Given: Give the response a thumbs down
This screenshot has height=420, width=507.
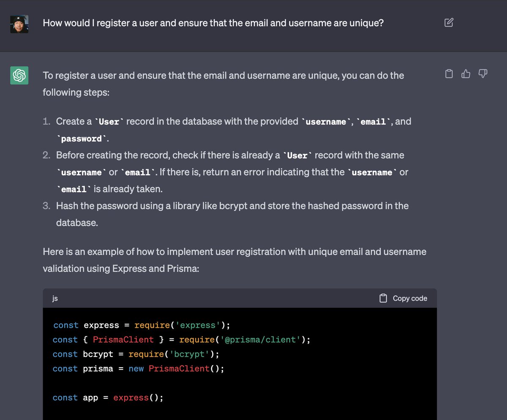Looking at the screenshot, I should (483, 74).
